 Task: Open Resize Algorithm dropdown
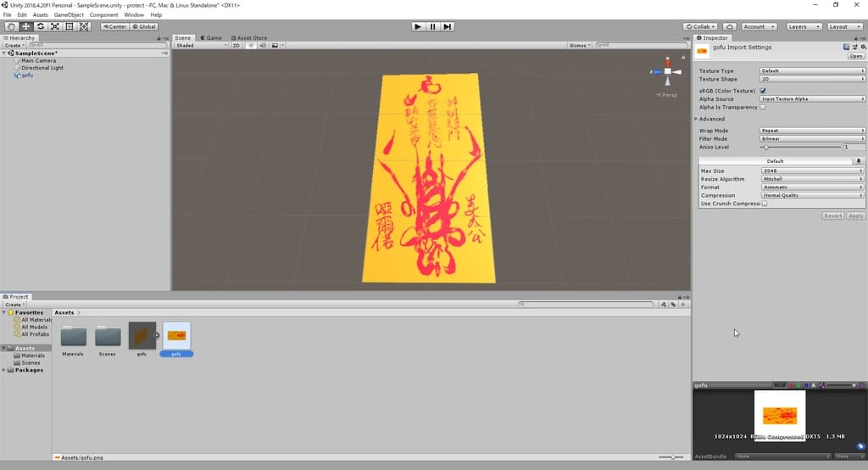click(x=813, y=179)
